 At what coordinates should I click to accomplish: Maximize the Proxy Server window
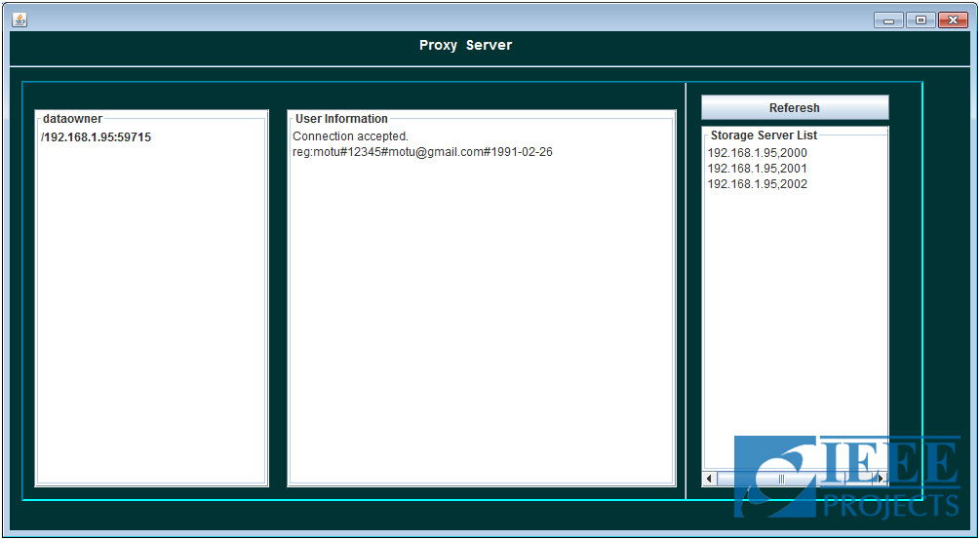pos(921,20)
